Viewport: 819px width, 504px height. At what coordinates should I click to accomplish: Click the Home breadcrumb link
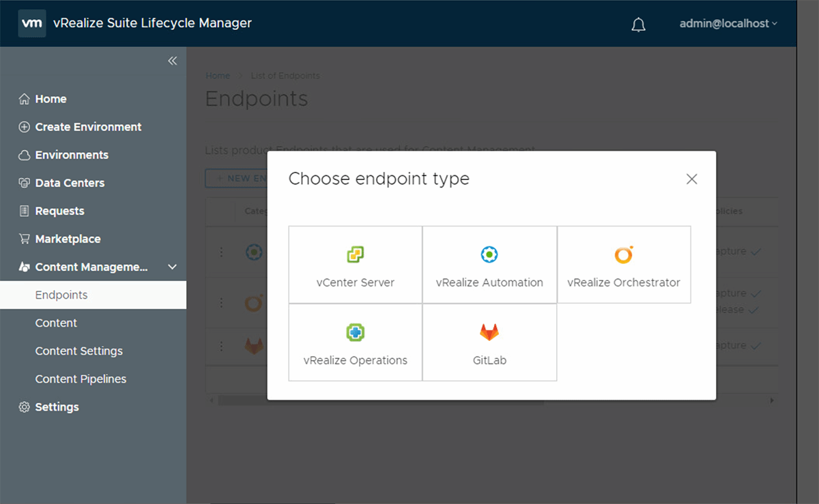(217, 76)
